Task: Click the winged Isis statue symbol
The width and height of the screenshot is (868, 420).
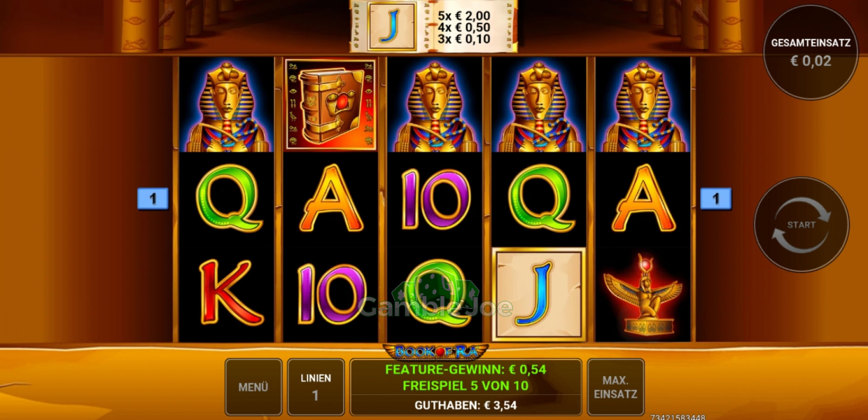Action: pyautogui.click(x=643, y=294)
